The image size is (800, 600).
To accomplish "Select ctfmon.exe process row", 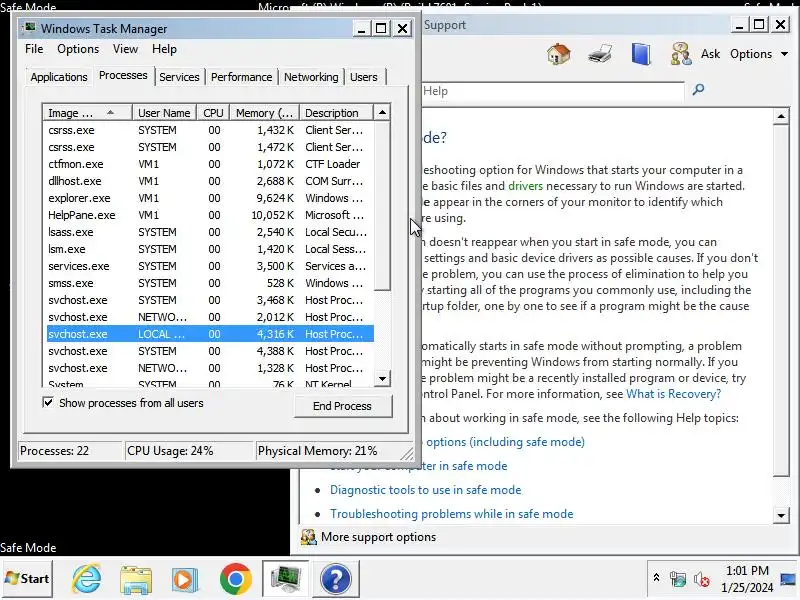I will (210, 164).
